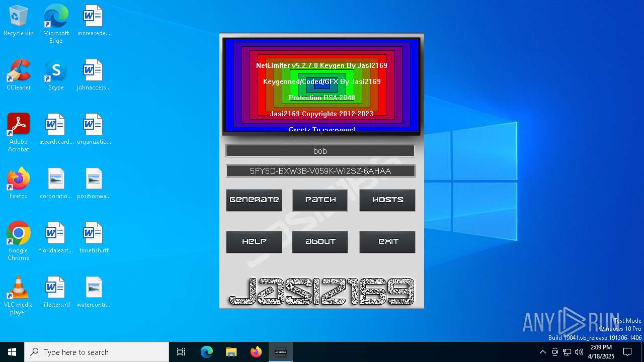Select watercontr... image file
644x362 pixels.
click(x=94, y=293)
